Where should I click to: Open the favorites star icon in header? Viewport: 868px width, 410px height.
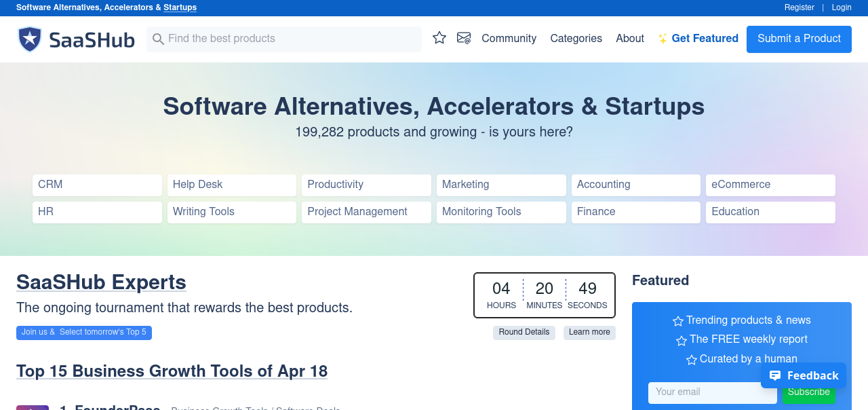pos(439,38)
